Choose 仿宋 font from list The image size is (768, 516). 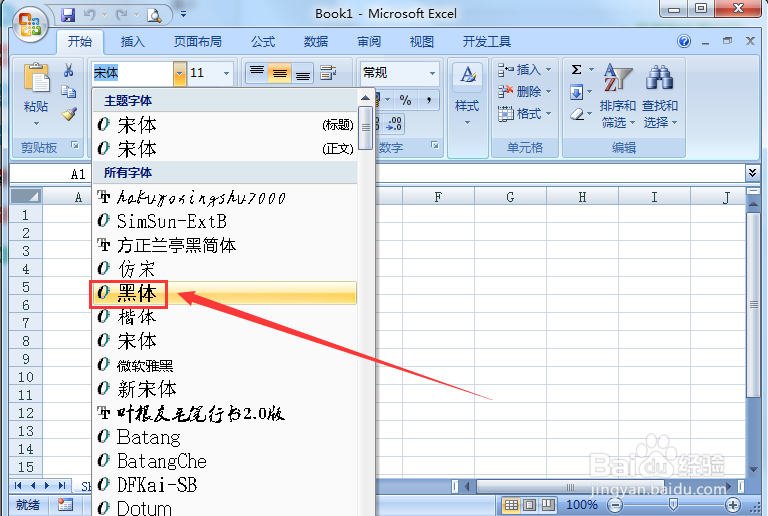(225, 269)
